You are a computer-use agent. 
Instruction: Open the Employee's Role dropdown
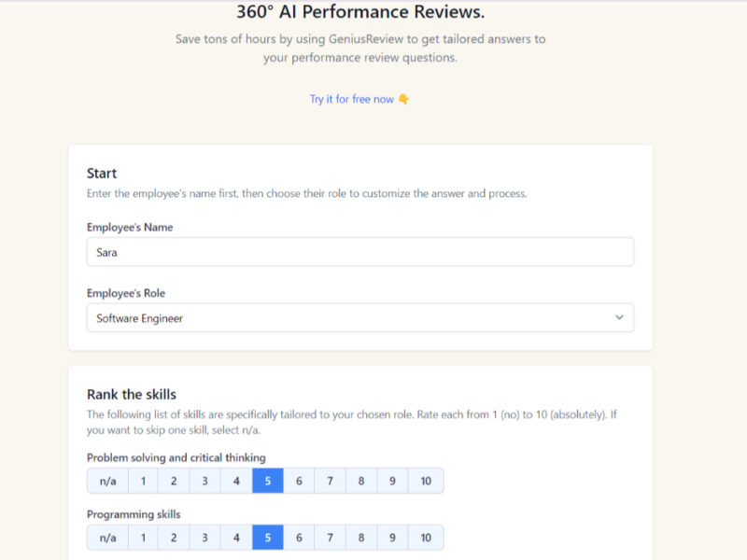coord(359,318)
